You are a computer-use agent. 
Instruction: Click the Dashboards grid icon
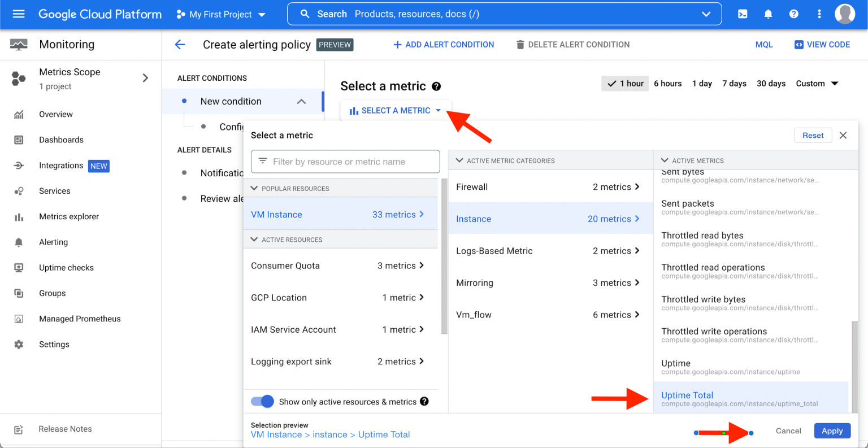19,140
